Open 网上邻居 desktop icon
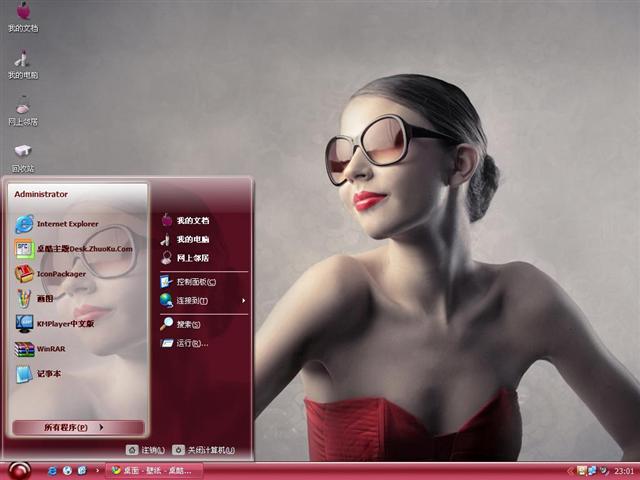The image size is (640, 480). [x=23, y=111]
